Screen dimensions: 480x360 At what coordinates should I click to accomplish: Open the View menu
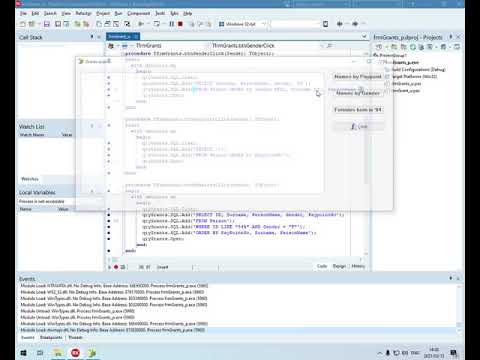[66, 13]
